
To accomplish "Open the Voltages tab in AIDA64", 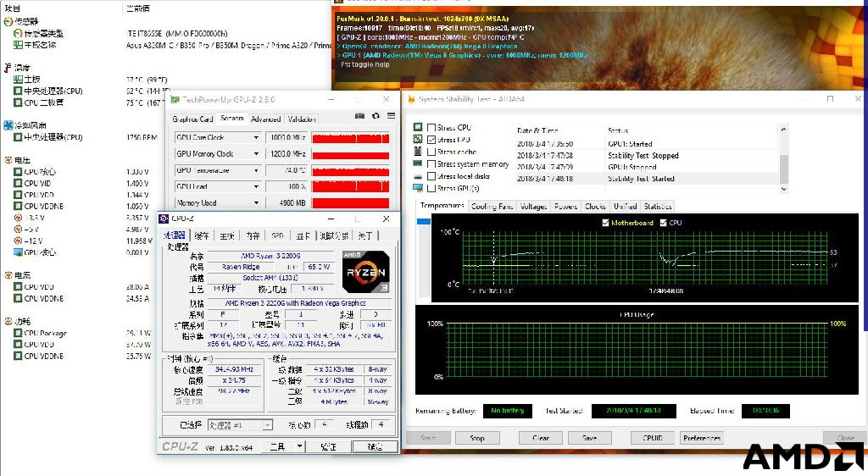I will tap(533, 206).
